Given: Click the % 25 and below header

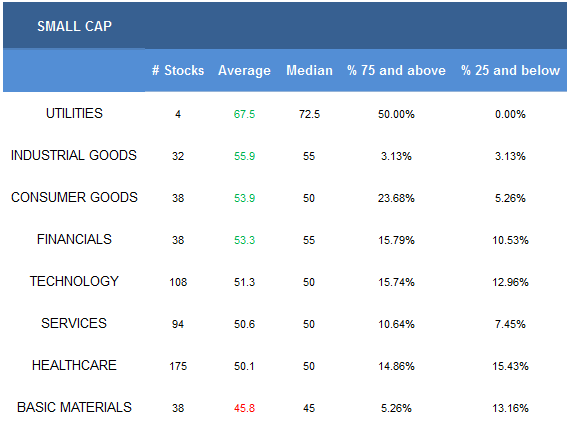Looking at the screenshot, I should pos(510,70).
